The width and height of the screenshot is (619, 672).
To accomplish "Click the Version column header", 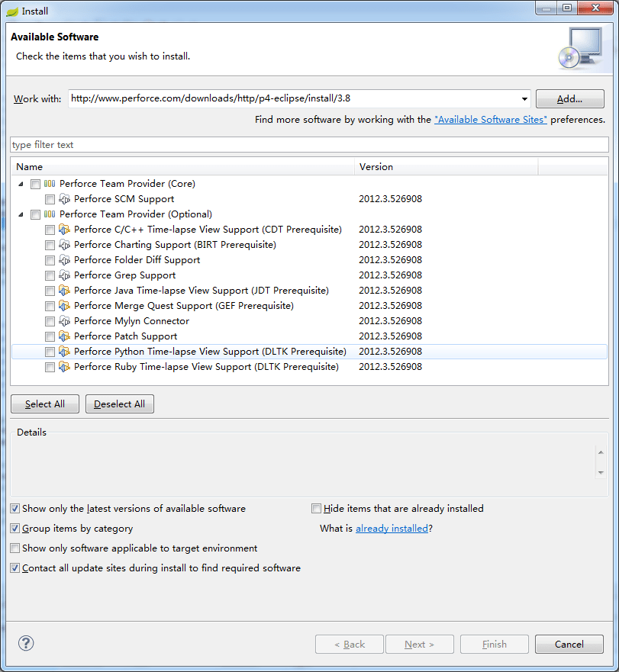I will pyautogui.click(x=447, y=167).
